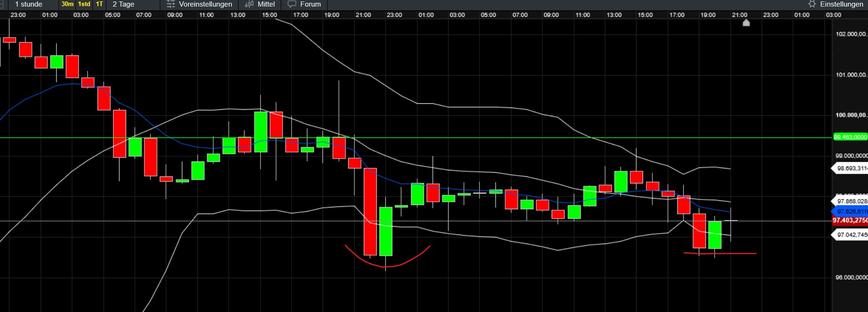The height and width of the screenshot is (312, 868).
Task: Select the 1std timeframe shortcut
Action: [x=84, y=4]
